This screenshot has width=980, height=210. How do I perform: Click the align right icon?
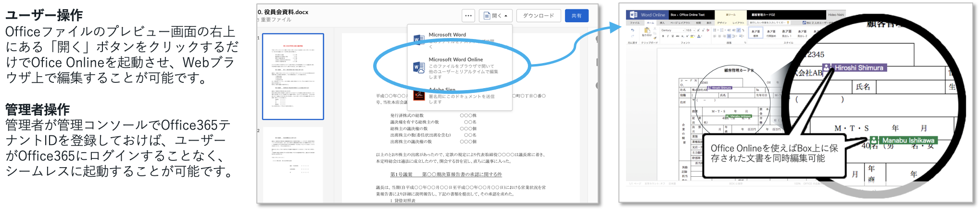724,36
